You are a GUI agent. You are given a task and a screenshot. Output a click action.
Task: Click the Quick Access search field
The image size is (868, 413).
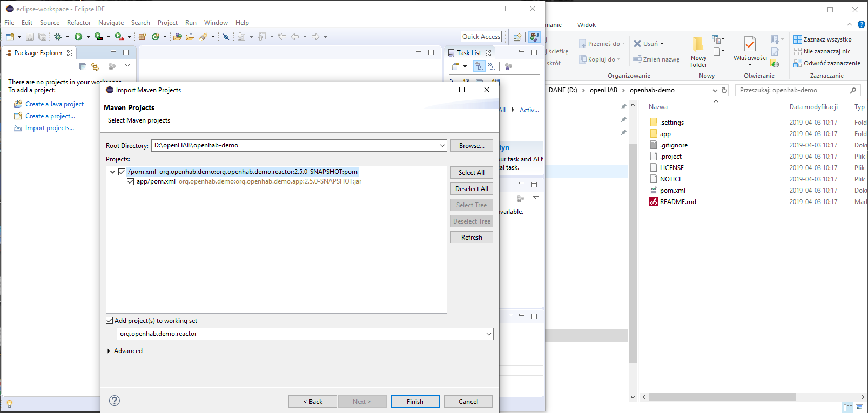coord(481,37)
